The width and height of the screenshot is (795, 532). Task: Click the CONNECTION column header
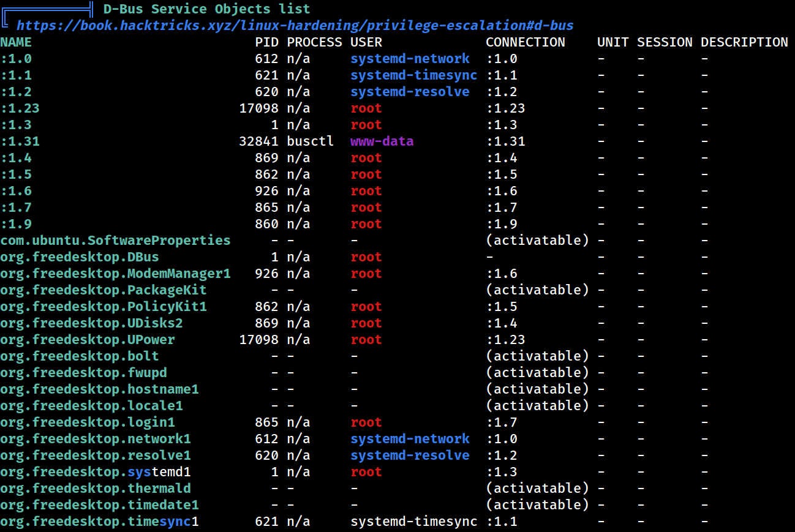[526, 42]
